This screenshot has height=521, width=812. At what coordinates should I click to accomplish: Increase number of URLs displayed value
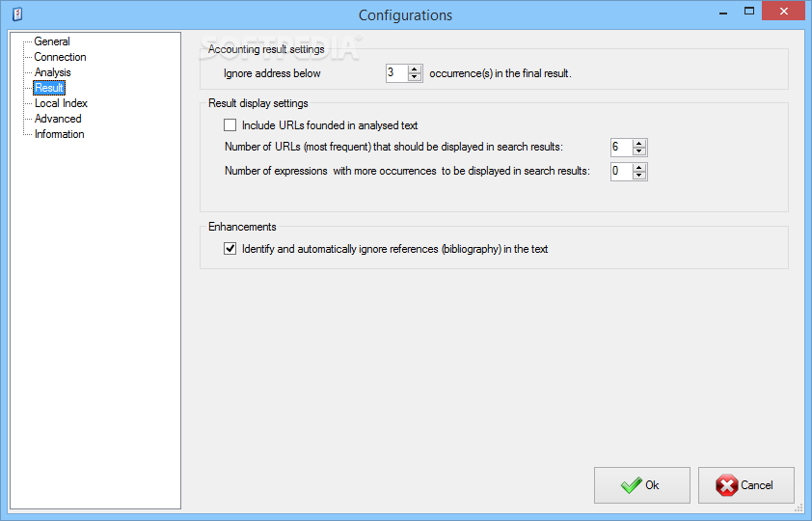coord(639,144)
